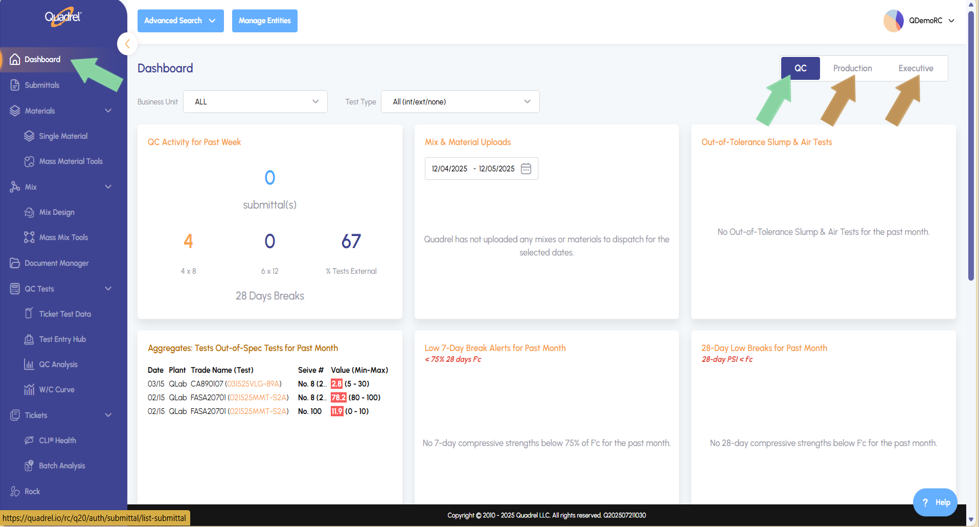Image resolution: width=979 pixels, height=527 pixels.
Task: Collapse the Mix menu chevron
Action: pos(108,187)
